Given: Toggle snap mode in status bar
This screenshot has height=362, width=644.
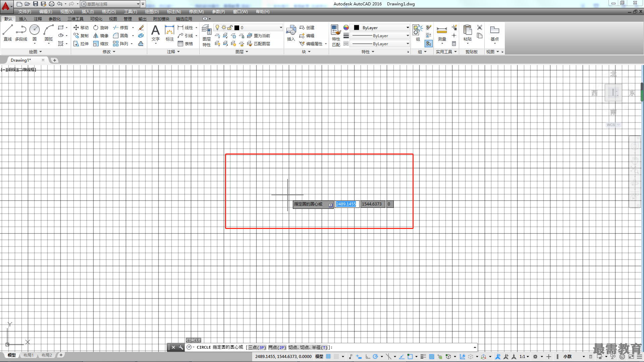Looking at the screenshot, I should tap(336, 356).
